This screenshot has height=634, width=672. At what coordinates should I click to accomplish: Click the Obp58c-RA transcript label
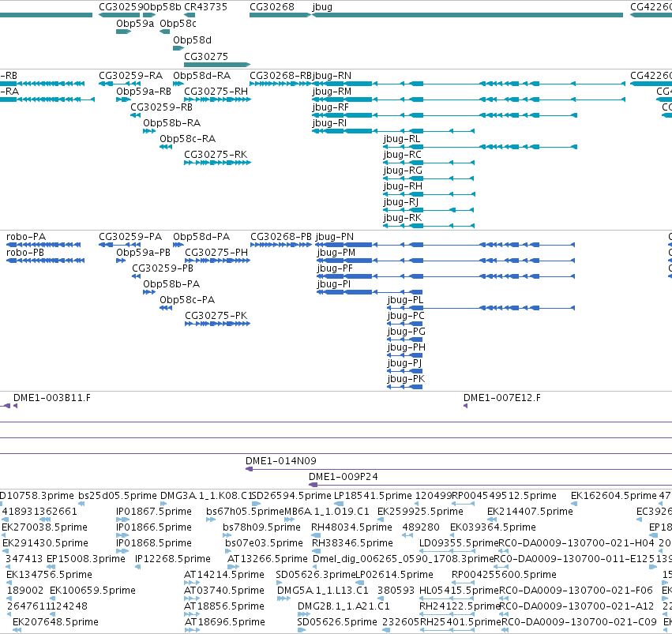tap(188, 139)
